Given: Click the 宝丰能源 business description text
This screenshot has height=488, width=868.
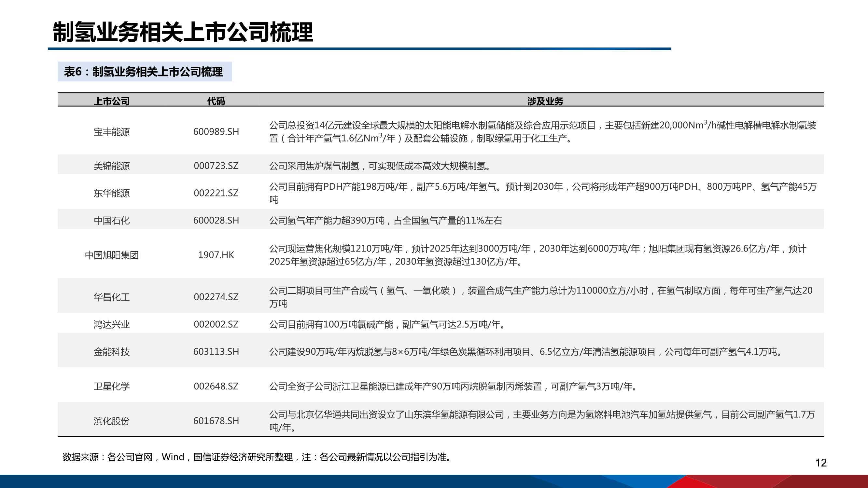Looking at the screenshot, I should tap(542, 132).
